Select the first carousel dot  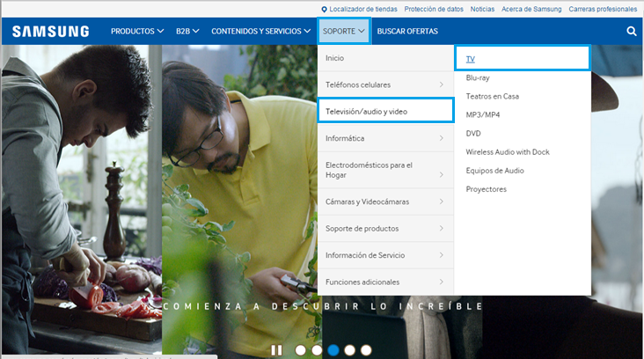[x=301, y=350]
